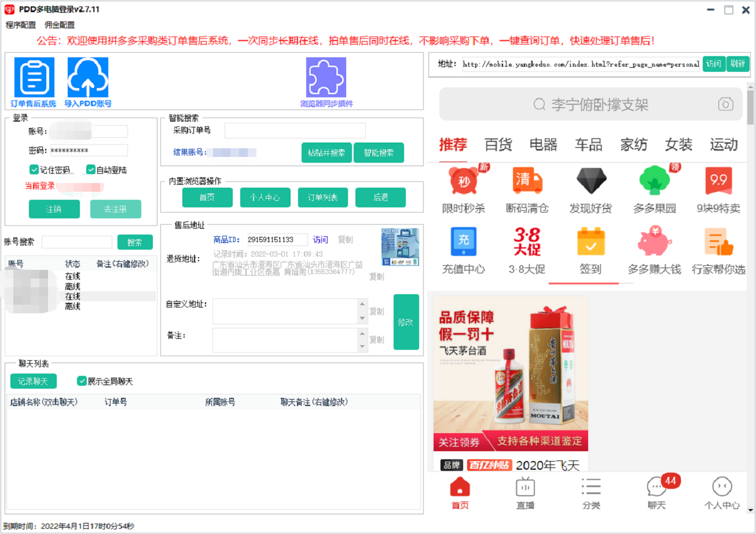Open 聊天 chat icon with 44 badge

pyautogui.click(x=656, y=488)
